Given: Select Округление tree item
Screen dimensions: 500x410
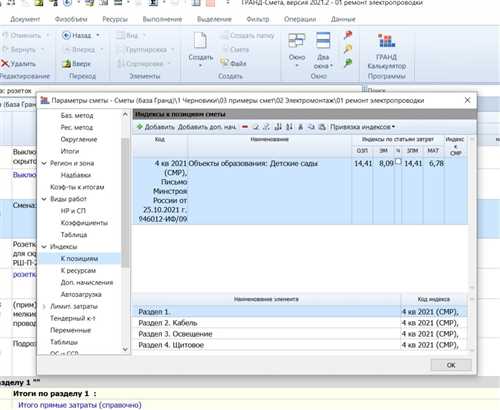Looking at the screenshot, I should [79, 139].
